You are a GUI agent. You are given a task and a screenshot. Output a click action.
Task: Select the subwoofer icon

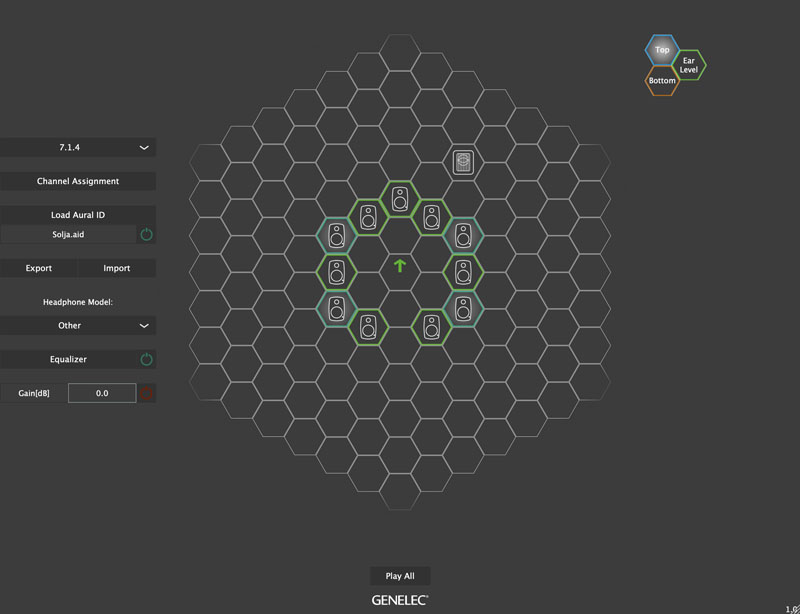[x=463, y=162]
